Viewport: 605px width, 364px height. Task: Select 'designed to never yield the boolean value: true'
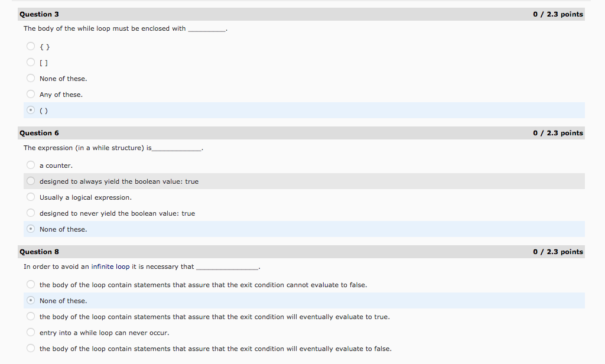tap(31, 213)
